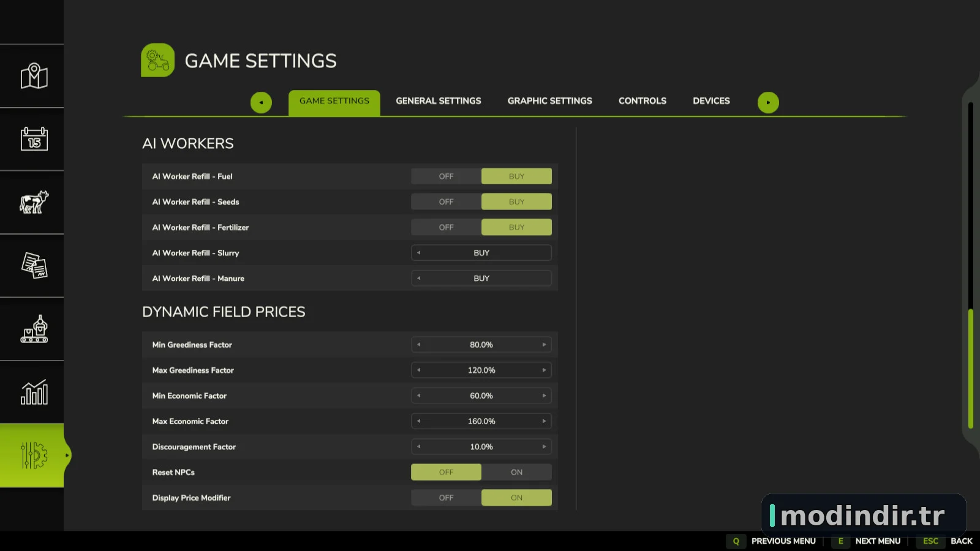Image resolution: width=980 pixels, height=551 pixels.
Task: Open the Controls tab
Action: pos(643,101)
